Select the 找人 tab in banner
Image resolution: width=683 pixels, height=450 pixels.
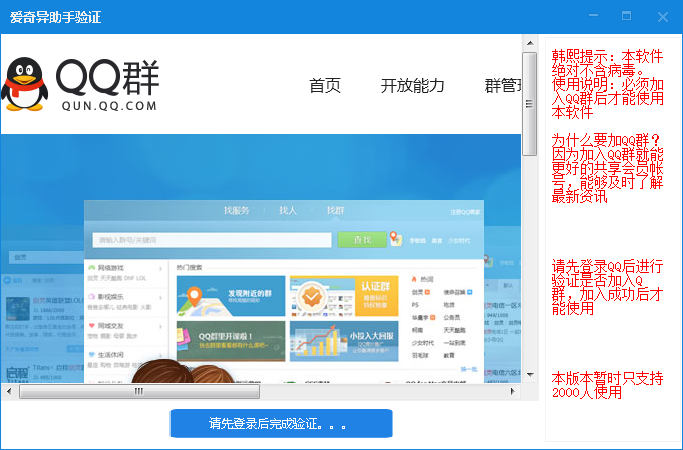[x=287, y=210]
